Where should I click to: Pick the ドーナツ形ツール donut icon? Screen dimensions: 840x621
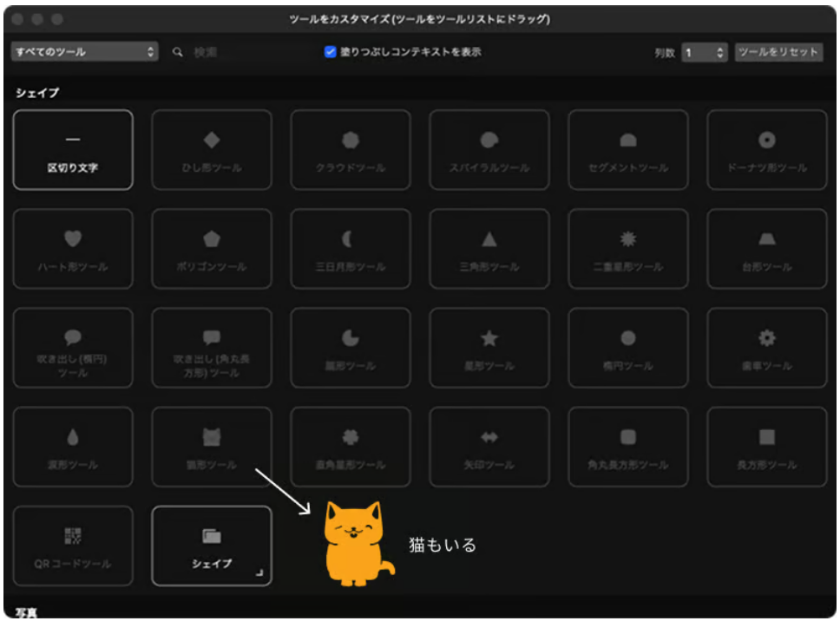pyautogui.click(x=767, y=141)
